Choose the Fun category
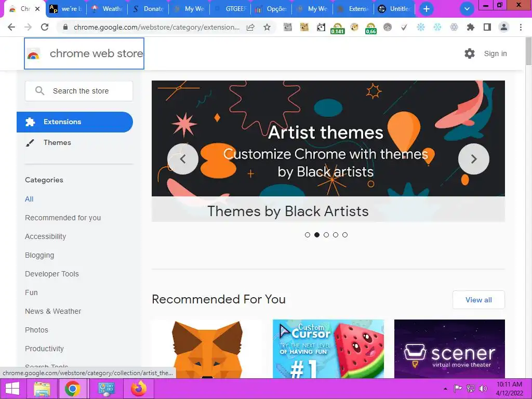532x399 pixels. 31,292
